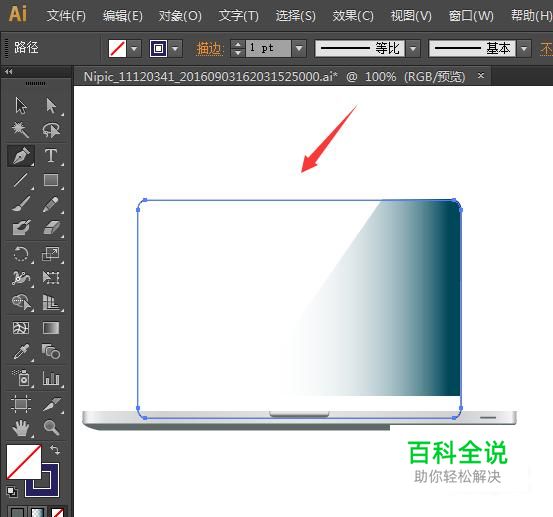Viewport: 553px width, 517px height.
Task: Click top-left anchor point of selected path
Action: point(145,200)
